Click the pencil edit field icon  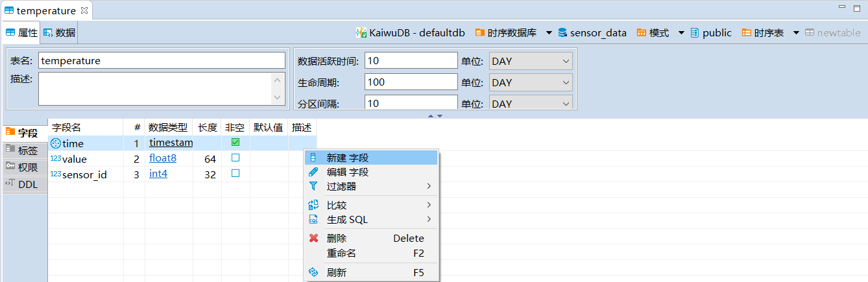[313, 172]
